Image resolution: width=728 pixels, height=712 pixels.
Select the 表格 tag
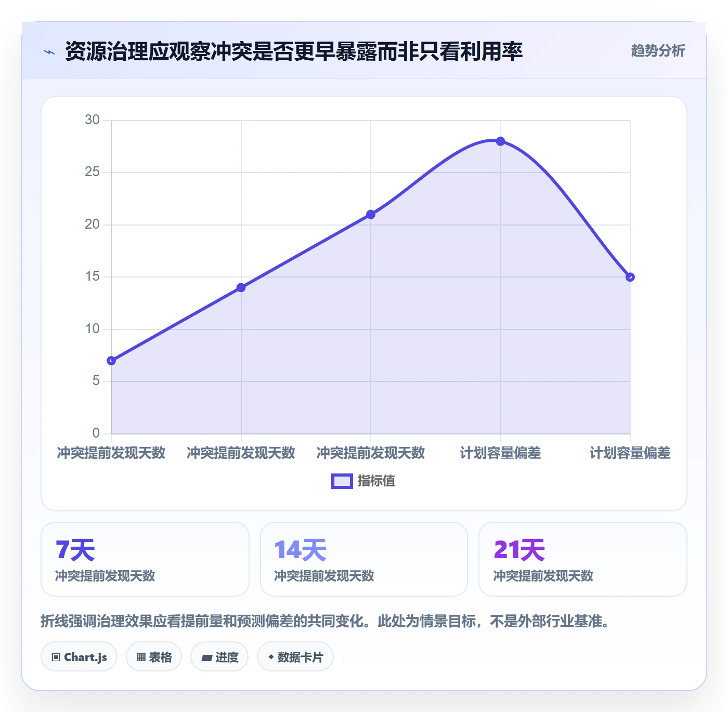click(154, 657)
